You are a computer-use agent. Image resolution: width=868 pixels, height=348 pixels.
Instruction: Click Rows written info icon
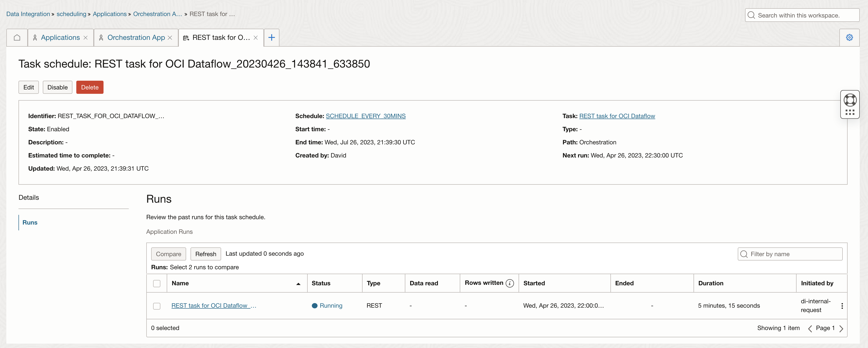(x=510, y=283)
